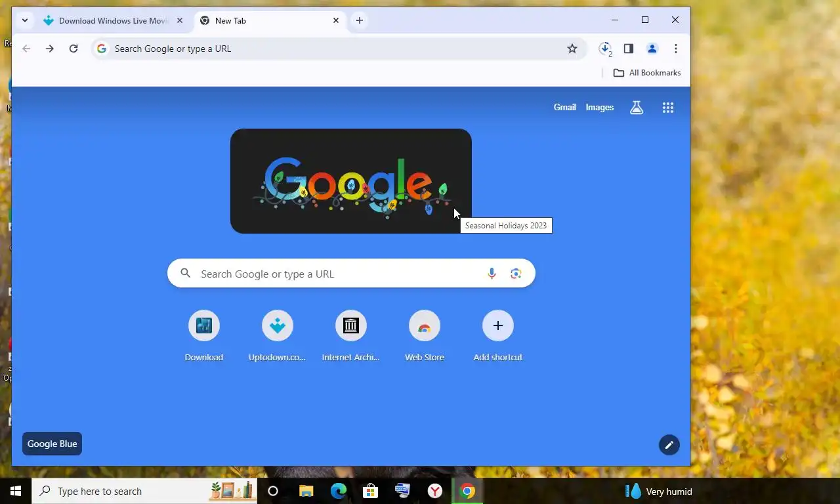Open File Explorer from the taskbar
This screenshot has width=840, height=504.
tap(306, 491)
